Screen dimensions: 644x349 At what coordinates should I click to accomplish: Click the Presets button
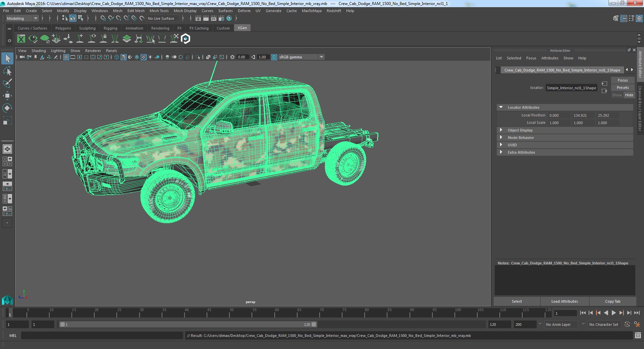[x=623, y=88]
